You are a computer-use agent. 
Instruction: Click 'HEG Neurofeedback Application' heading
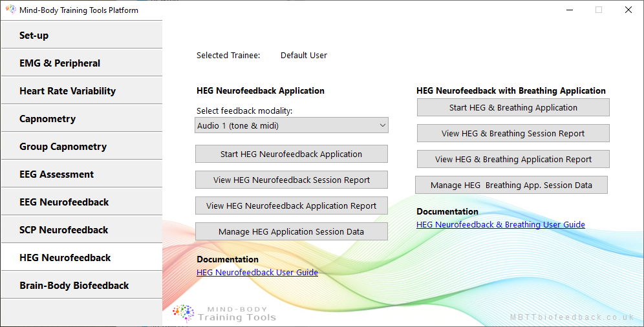pos(261,90)
